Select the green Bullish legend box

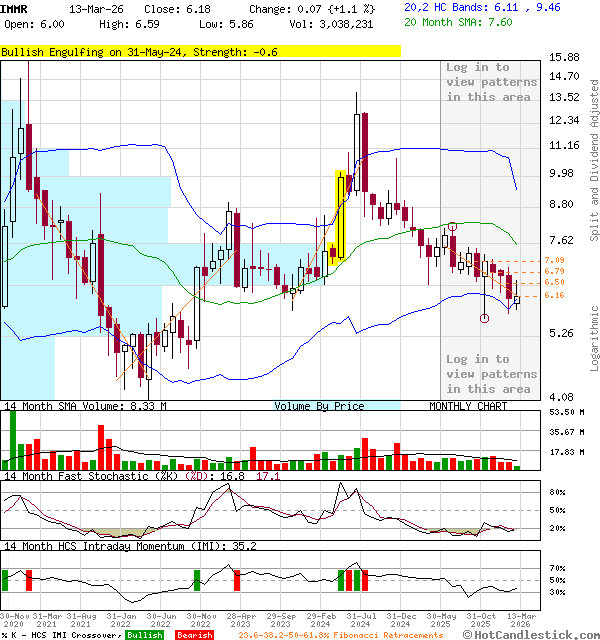coord(145,634)
